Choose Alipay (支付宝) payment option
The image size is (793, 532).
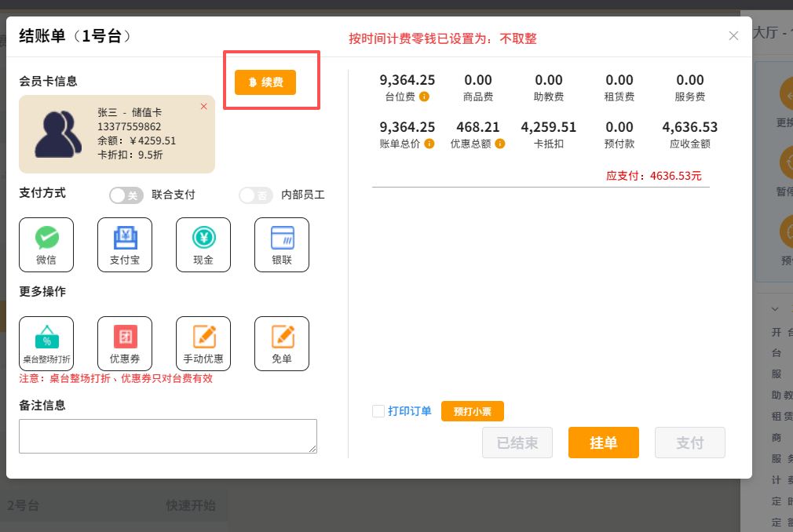[x=125, y=244]
